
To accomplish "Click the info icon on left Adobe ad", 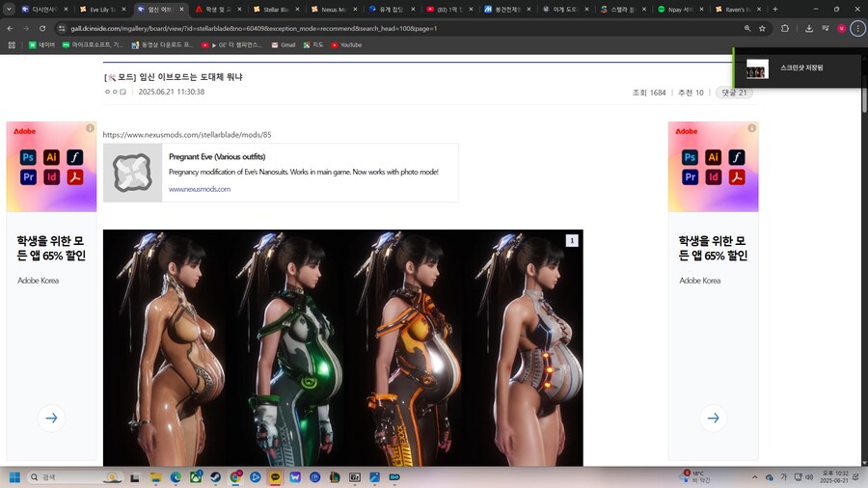I will (90, 128).
